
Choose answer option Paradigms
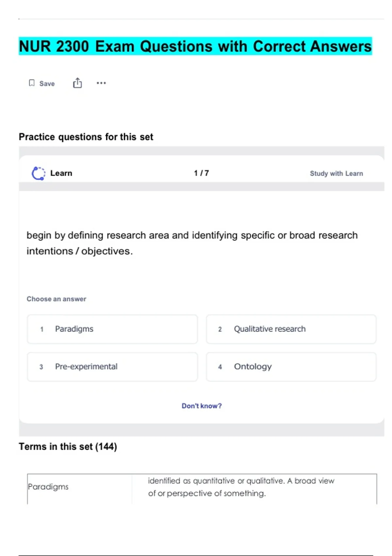112,329
